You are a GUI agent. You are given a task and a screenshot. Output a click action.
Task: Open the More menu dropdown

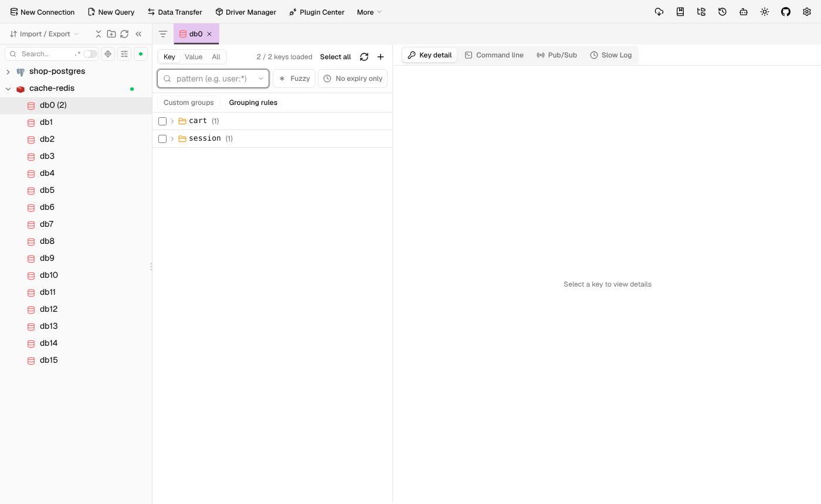pyautogui.click(x=369, y=12)
